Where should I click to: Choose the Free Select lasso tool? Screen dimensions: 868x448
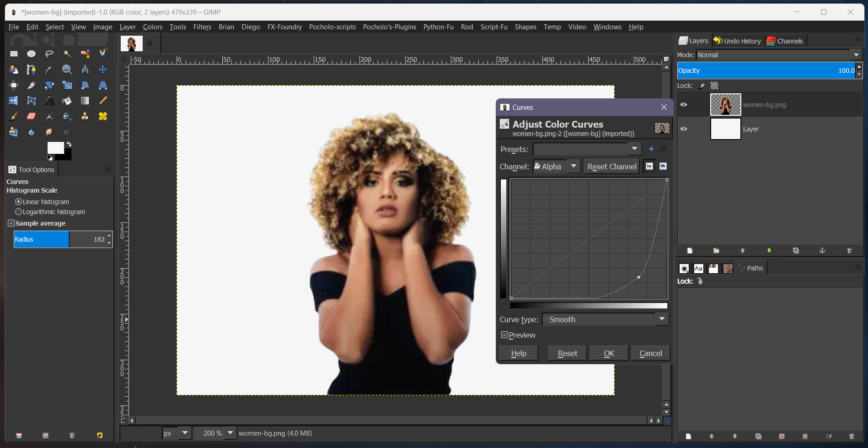pyautogui.click(x=49, y=54)
